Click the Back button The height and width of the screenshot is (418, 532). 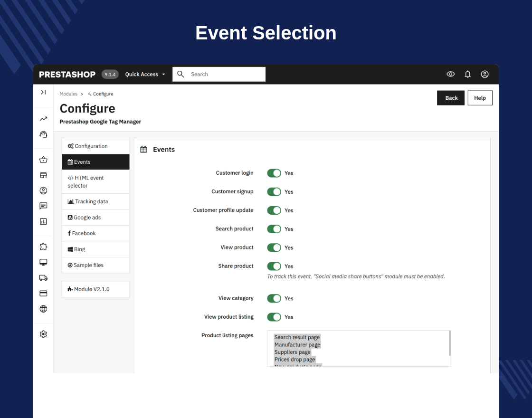point(451,98)
